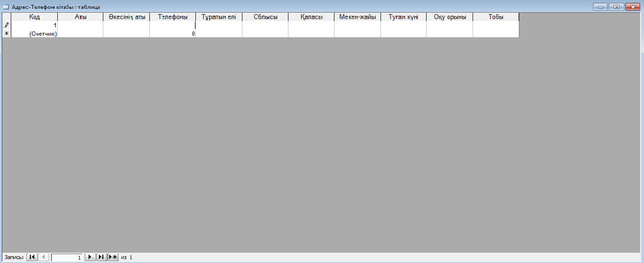Click the Телефоны cell showing 0

[x=172, y=33]
